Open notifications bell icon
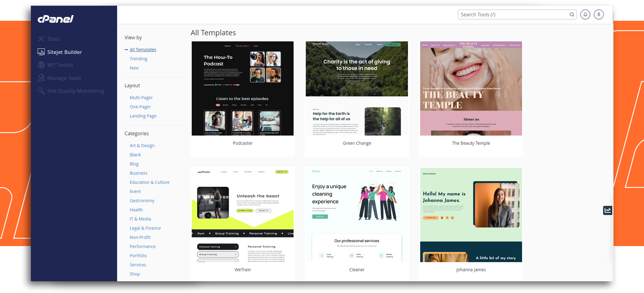The height and width of the screenshot is (293, 644). pyautogui.click(x=585, y=14)
